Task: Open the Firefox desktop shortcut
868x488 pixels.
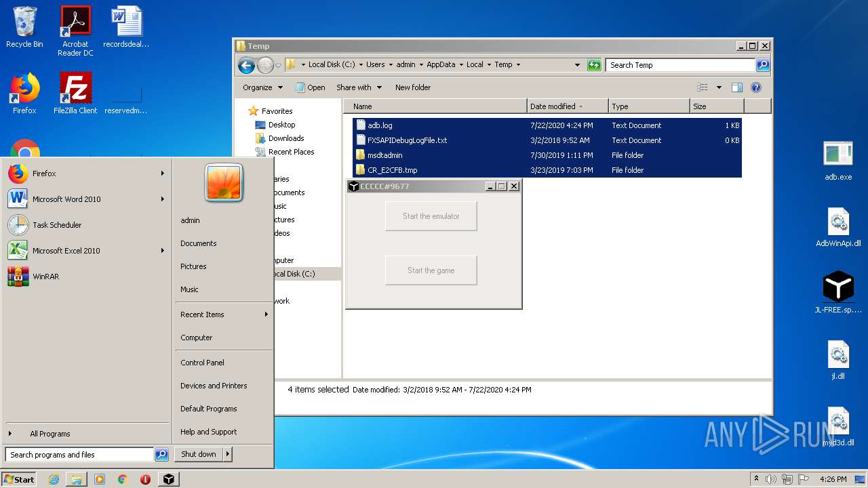Action: (24, 94)
